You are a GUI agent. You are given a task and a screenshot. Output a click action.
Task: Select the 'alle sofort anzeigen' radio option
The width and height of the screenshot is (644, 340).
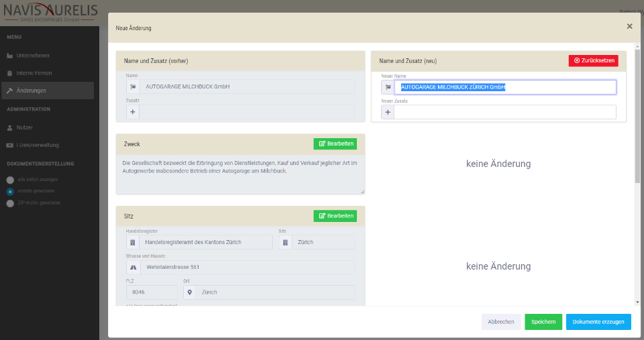coord(10,180)
